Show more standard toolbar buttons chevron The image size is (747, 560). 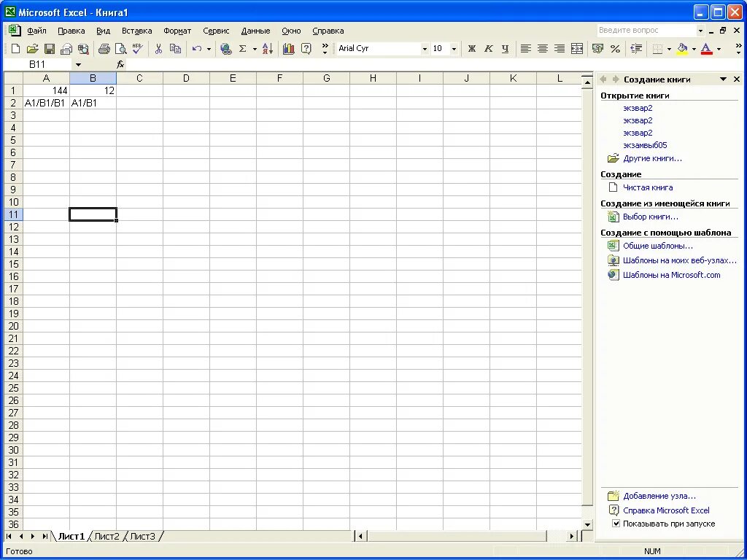click(325, 49)
